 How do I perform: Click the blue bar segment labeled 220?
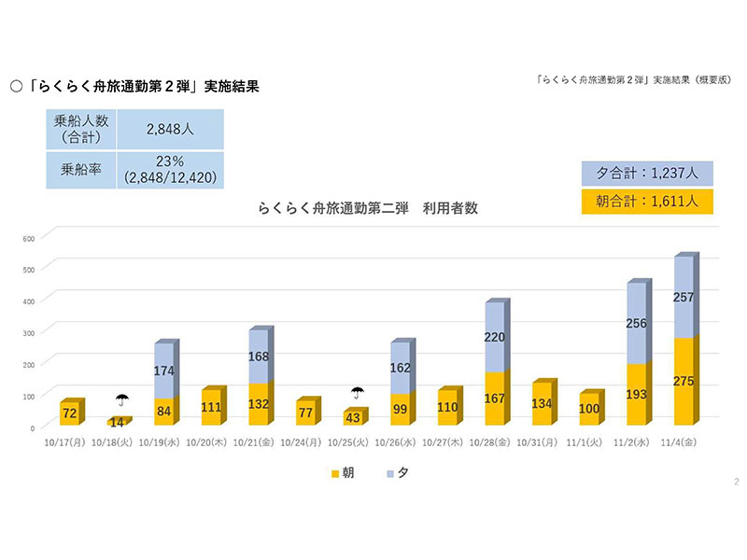495,337
